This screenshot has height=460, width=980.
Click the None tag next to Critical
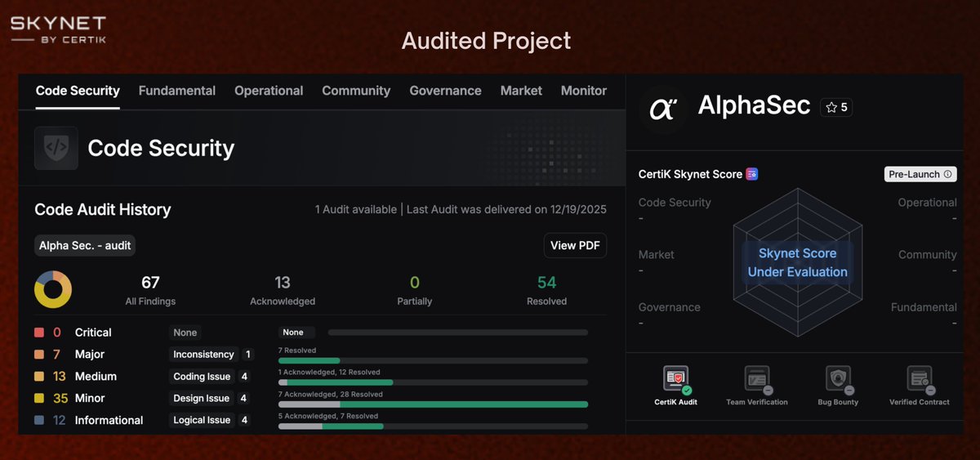(x=185, y=333)
